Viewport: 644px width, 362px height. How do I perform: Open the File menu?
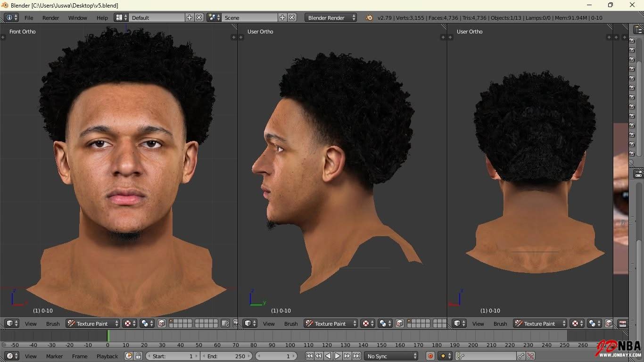click(29, 17)
